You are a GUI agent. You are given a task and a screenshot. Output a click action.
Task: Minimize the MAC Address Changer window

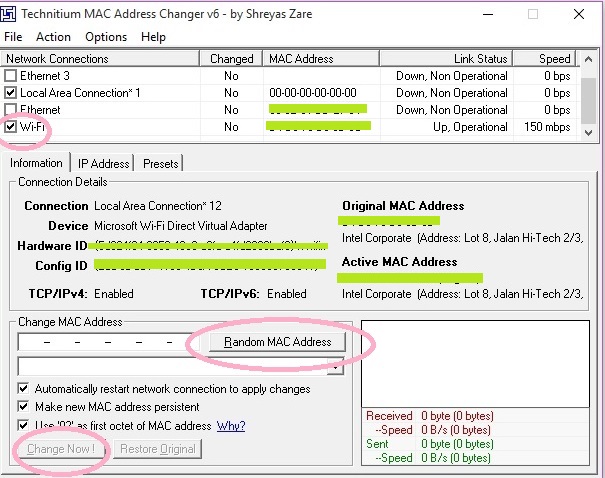pos(488,14)
